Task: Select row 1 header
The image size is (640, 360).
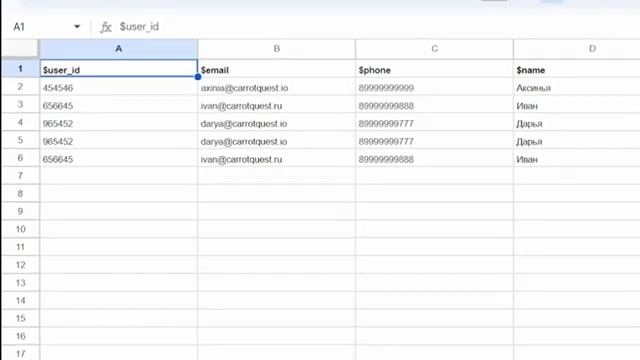Action: pos(20,69)
